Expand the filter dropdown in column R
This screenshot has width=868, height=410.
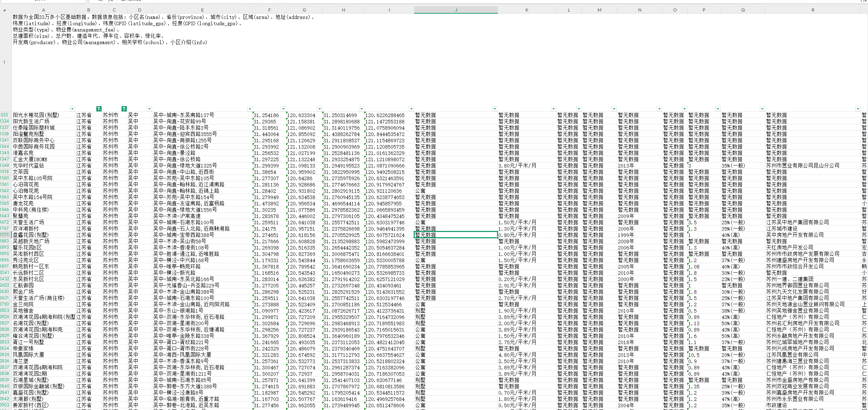(x=858, y=109)
